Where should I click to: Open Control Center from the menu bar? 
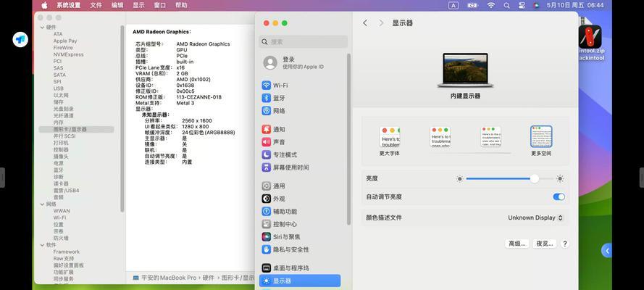coord(522,5)
